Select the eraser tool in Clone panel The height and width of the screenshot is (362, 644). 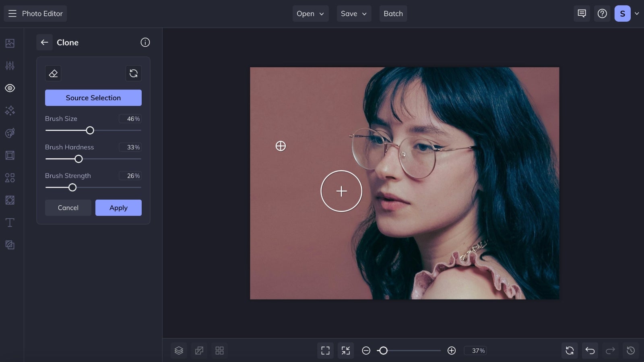coord(53,73)
